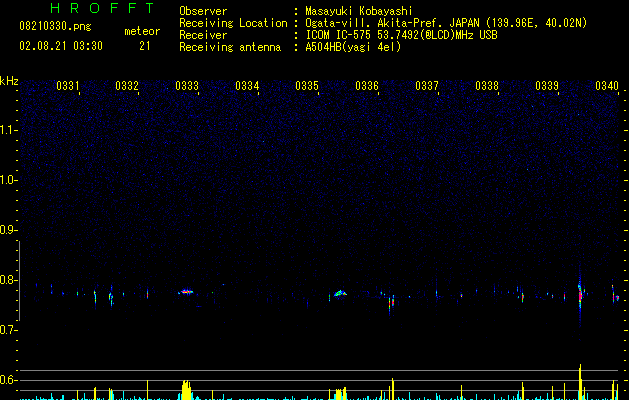Click the yellow power block after 0335
The width and height of the screenshot is (629, 400).
click(341, 394)
